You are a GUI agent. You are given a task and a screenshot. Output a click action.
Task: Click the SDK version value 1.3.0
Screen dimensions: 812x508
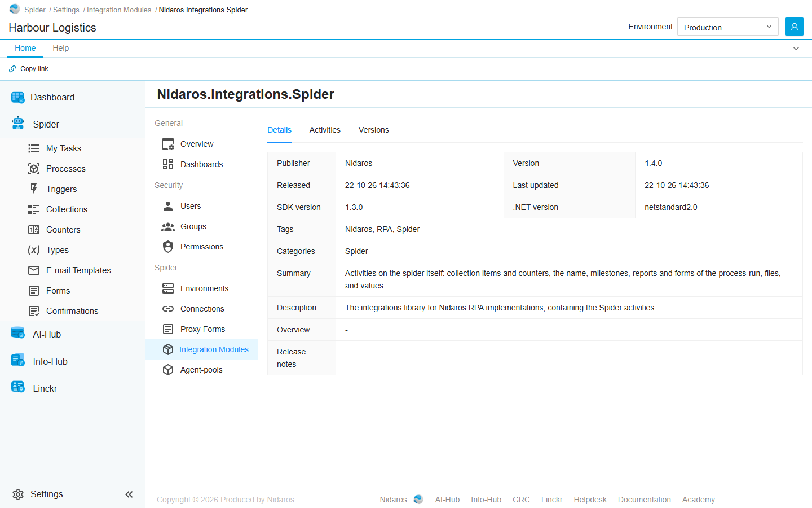point(354,207)
